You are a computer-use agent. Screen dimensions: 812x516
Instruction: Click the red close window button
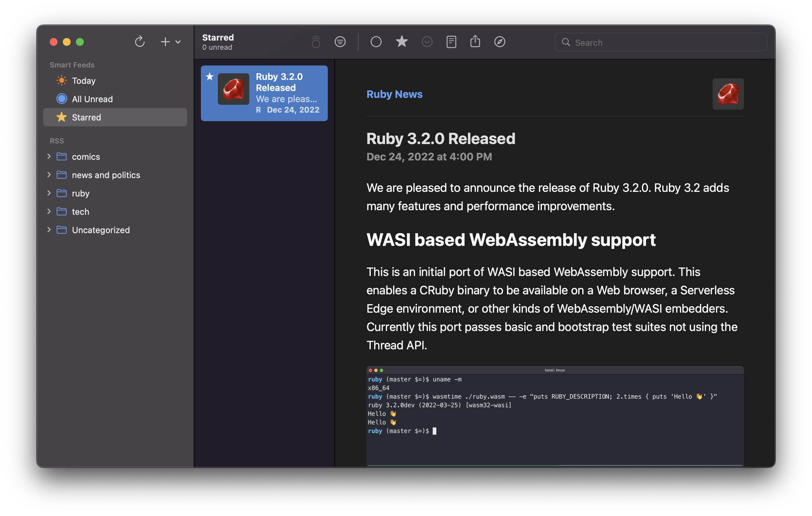point(53,42)
